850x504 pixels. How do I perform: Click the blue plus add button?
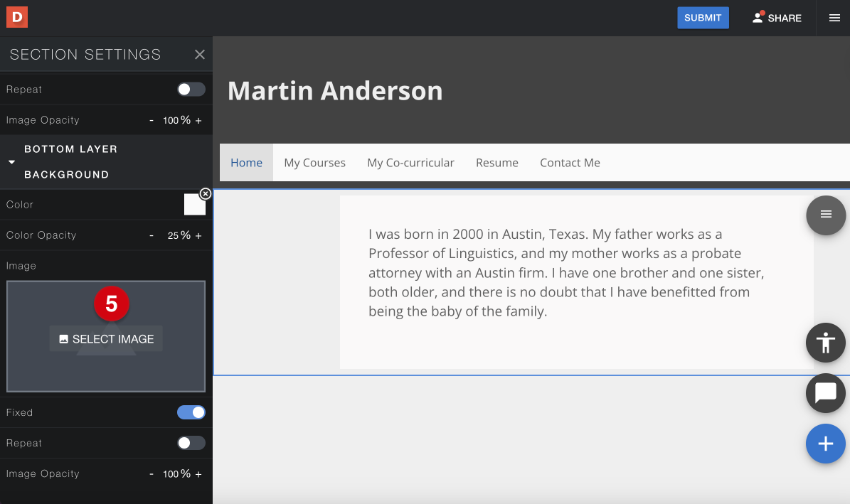(x=826, y=444)
